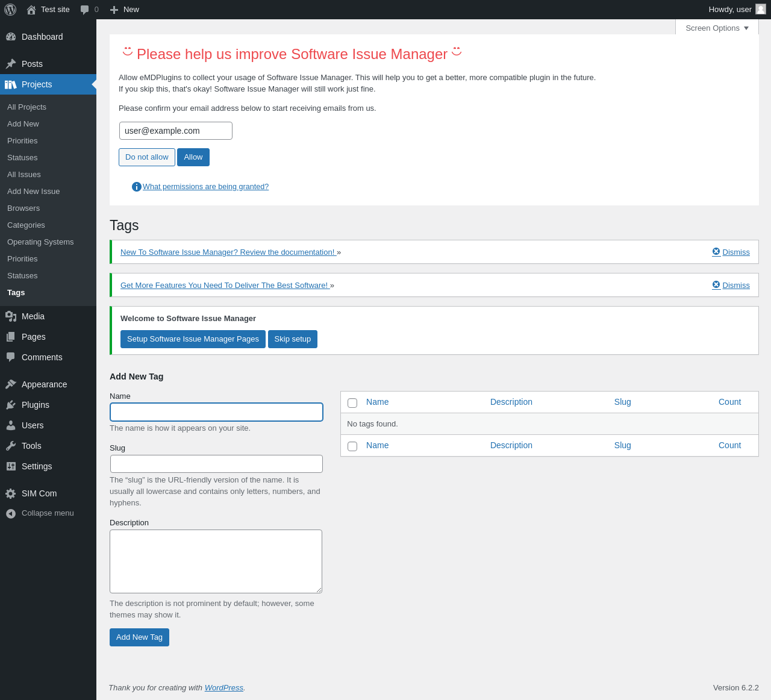Click the info icon beside permissions link
Image resolution: width=771 pixels, height=700 pixels.
click(x=137, y=187)
